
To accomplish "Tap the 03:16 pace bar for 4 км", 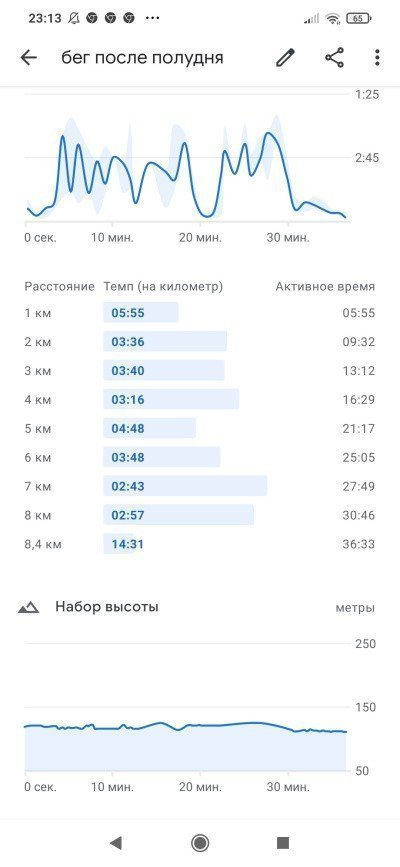I will point(171,400).
